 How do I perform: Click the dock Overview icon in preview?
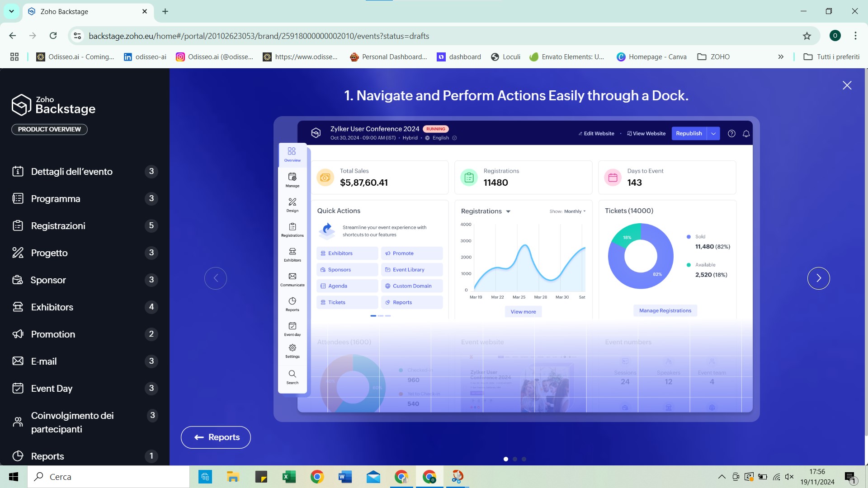(x=292, y=154)
